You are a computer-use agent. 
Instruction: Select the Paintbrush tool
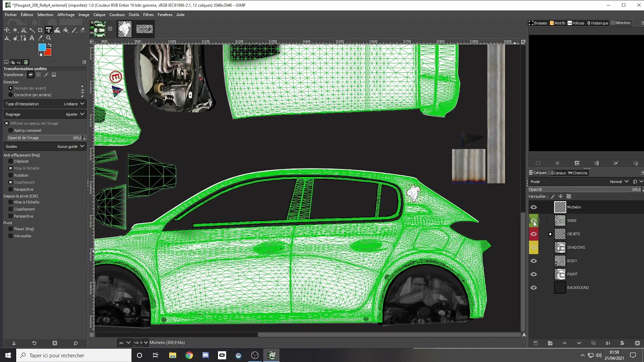click(x=74, y=30)
